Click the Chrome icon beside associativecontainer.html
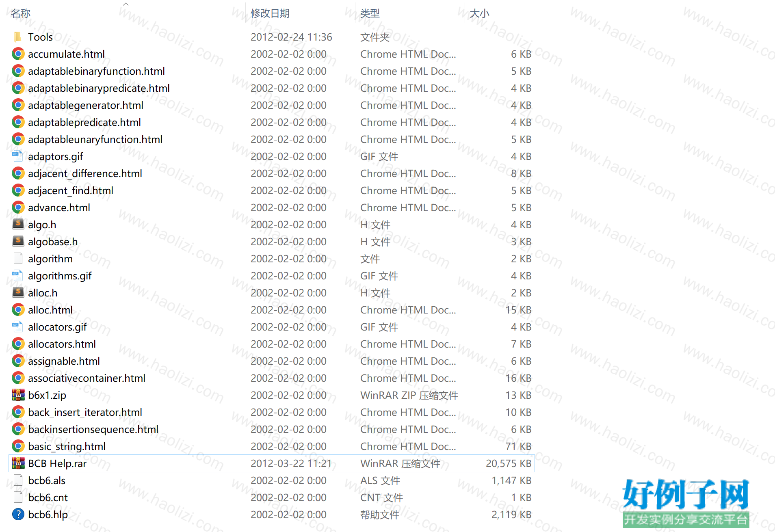Screen dimensions: 775x532 (x=18, y=378)
